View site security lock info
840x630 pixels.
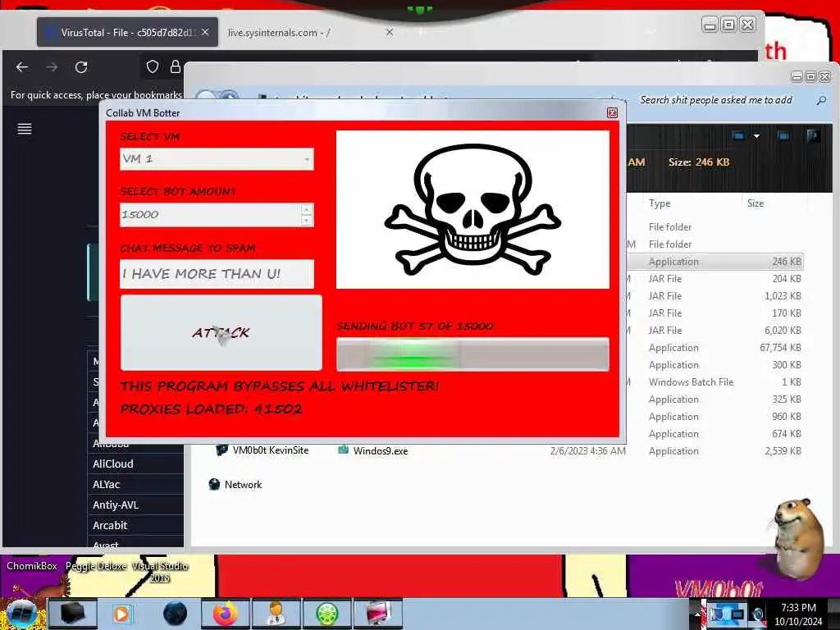click(x=176, y=66)
